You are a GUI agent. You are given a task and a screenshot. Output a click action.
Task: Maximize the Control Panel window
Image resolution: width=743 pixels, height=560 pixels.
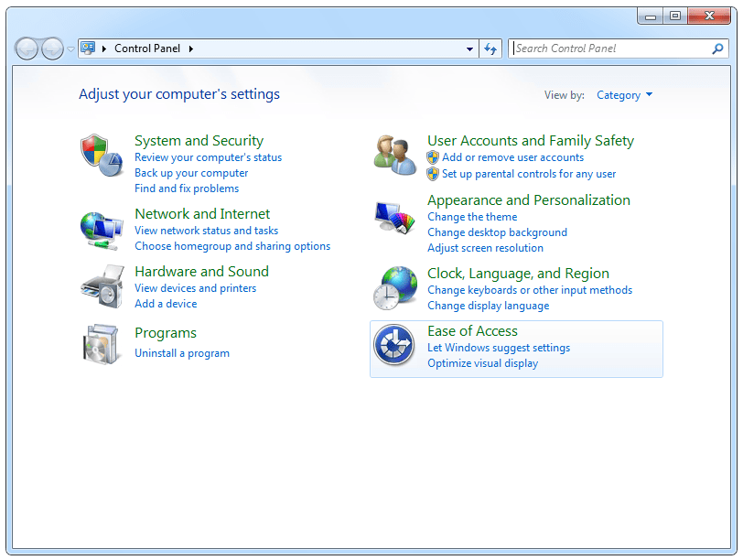(x=675, y=16)
